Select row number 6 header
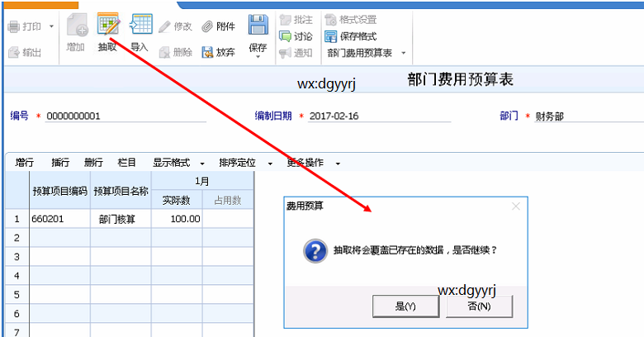Screen dimensions: 644x337 (x=17, y=314)
